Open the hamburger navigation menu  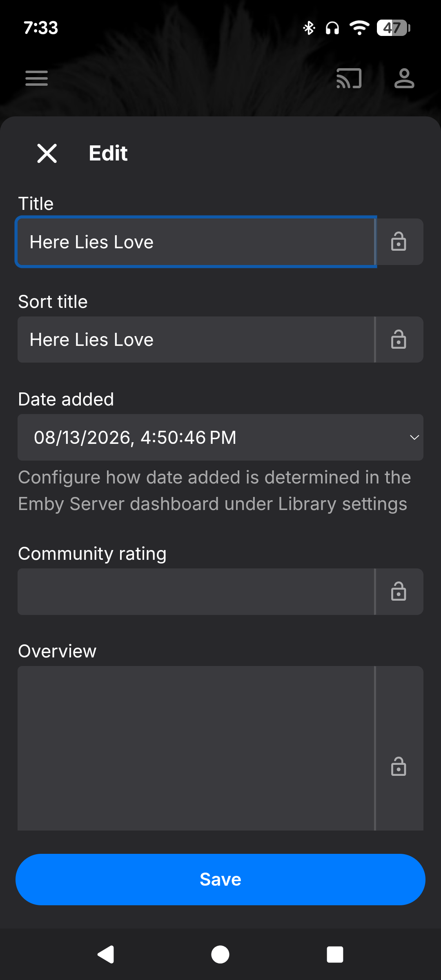click(37, 78)
